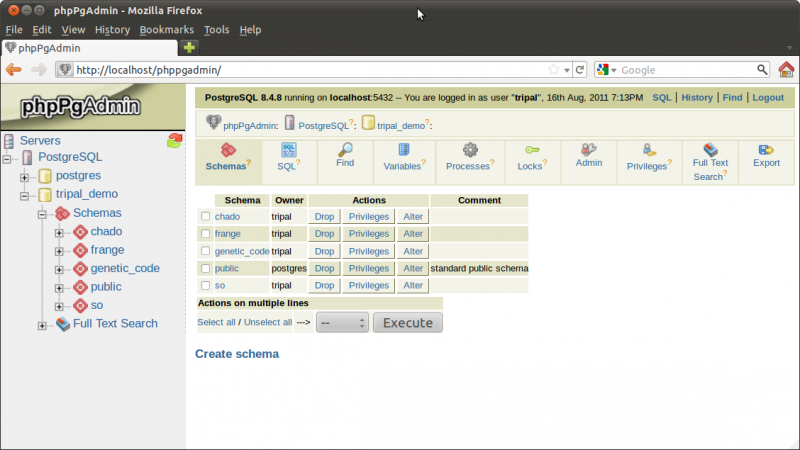Tick the so schema checkbox
The width and height of the screenshot is (800, 450).
(205, 285)
